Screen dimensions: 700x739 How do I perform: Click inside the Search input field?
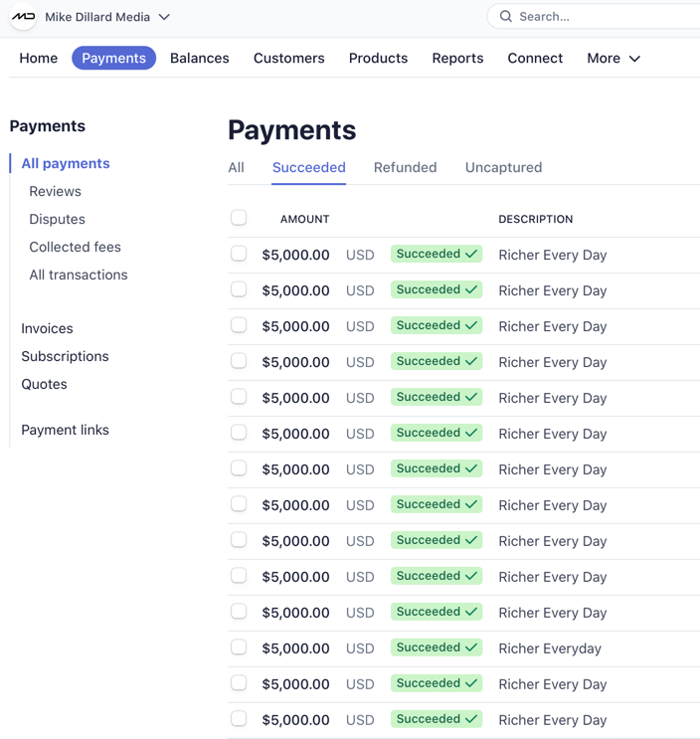[597, 17]
